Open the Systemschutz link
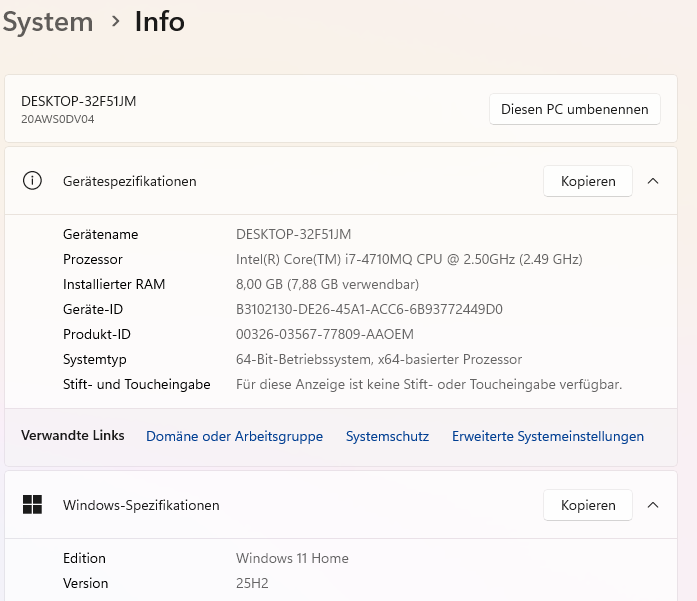Screen dimensions: 697x601 (x=387, y=437)
